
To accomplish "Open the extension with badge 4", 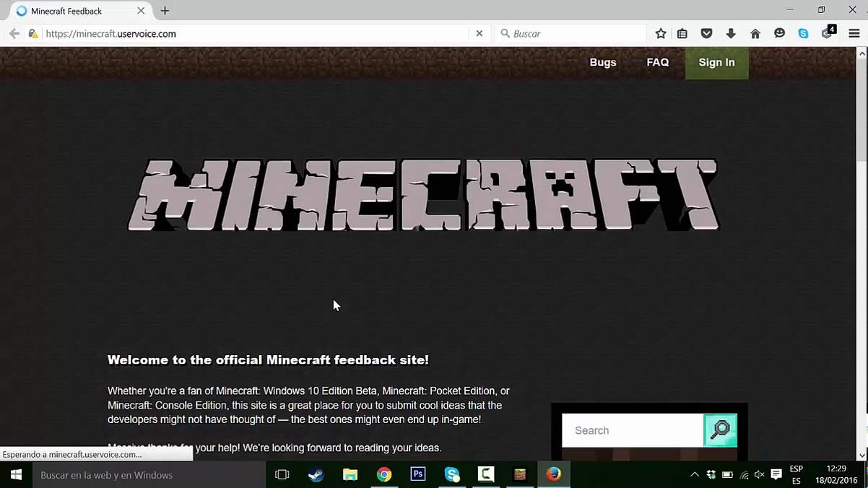I will [828, 32].
